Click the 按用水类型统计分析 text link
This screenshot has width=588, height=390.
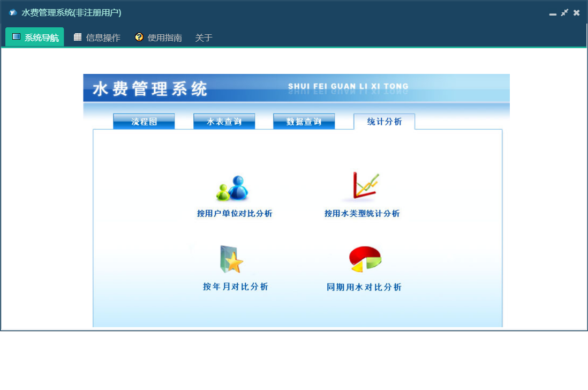coord(362,213)
